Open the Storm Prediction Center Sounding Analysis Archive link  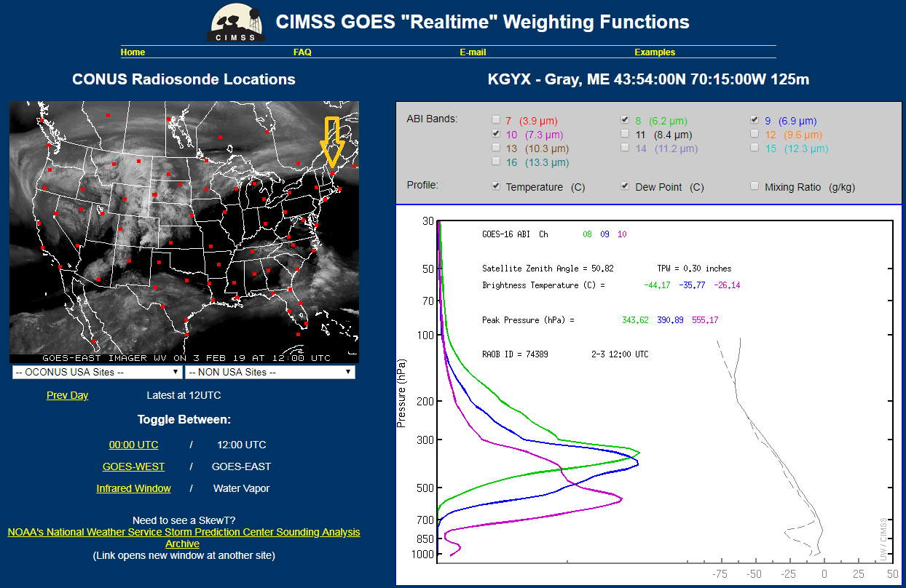pyautogui.click(x=184, y=538)
